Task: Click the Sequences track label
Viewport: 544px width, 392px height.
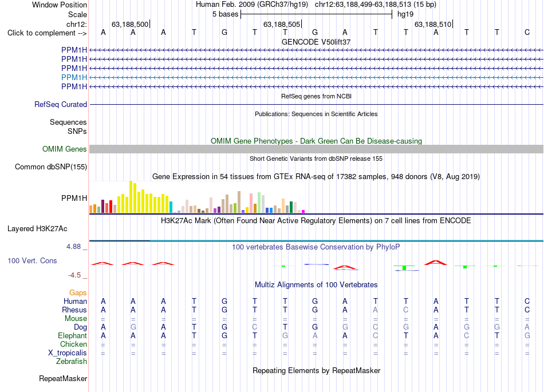Action: 68,122
